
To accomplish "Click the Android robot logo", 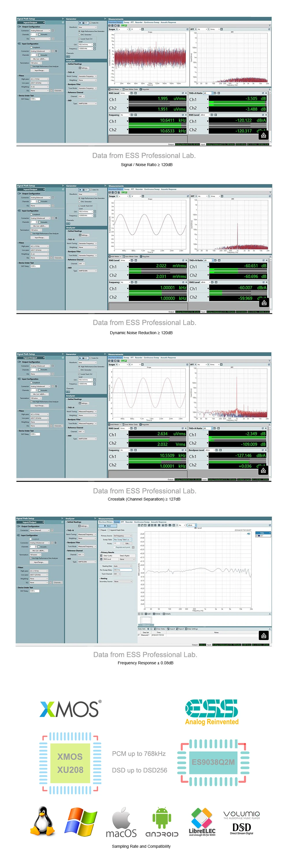I will [x=162, y=822].
